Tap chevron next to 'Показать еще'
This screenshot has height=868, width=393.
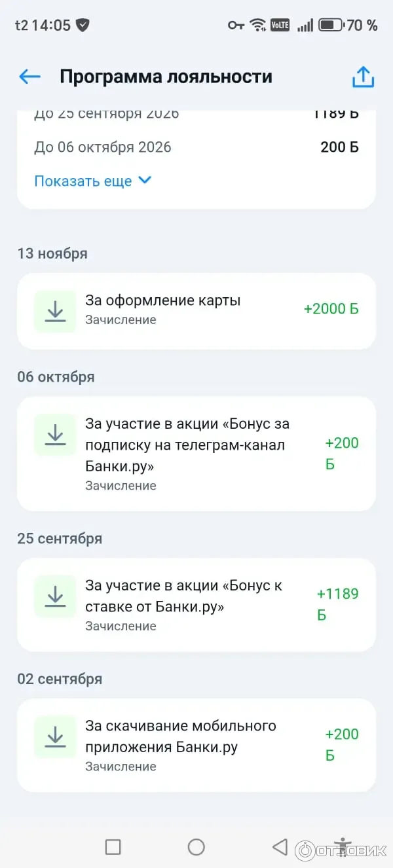[x=145, y=180]
